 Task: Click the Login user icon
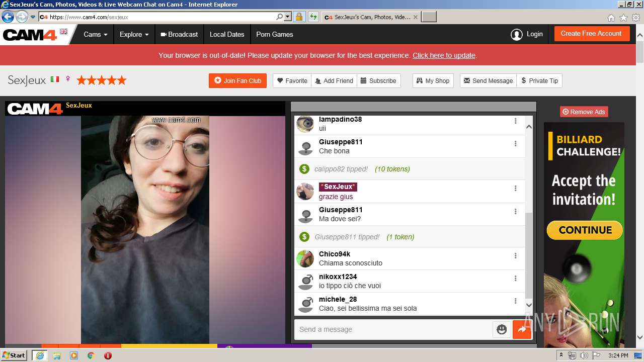point(516,35)
